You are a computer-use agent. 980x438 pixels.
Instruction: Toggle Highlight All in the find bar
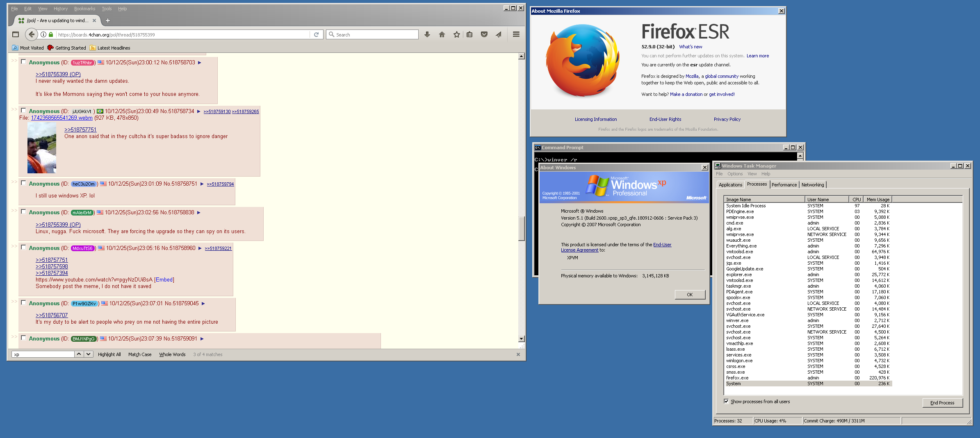[109, 354]
